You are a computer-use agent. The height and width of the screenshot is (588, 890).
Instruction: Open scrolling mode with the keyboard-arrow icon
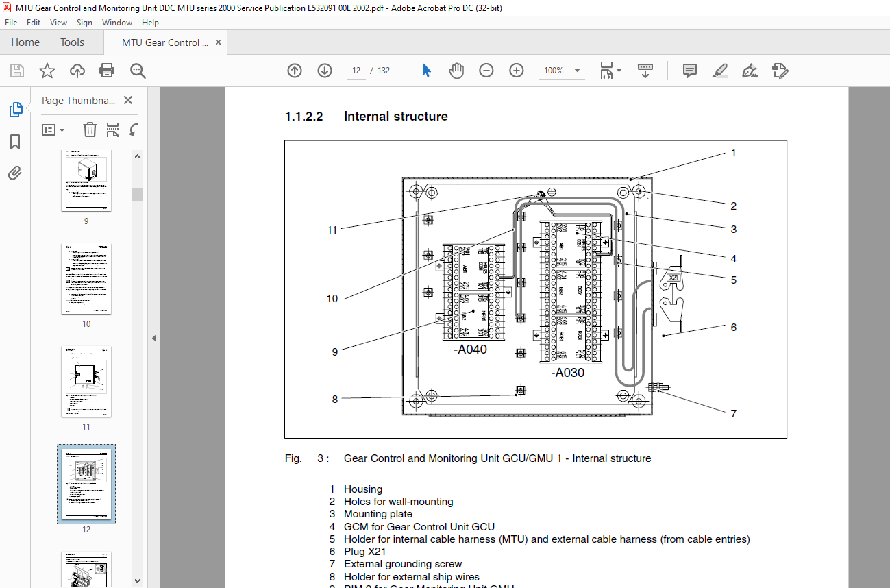click(645, 71)
